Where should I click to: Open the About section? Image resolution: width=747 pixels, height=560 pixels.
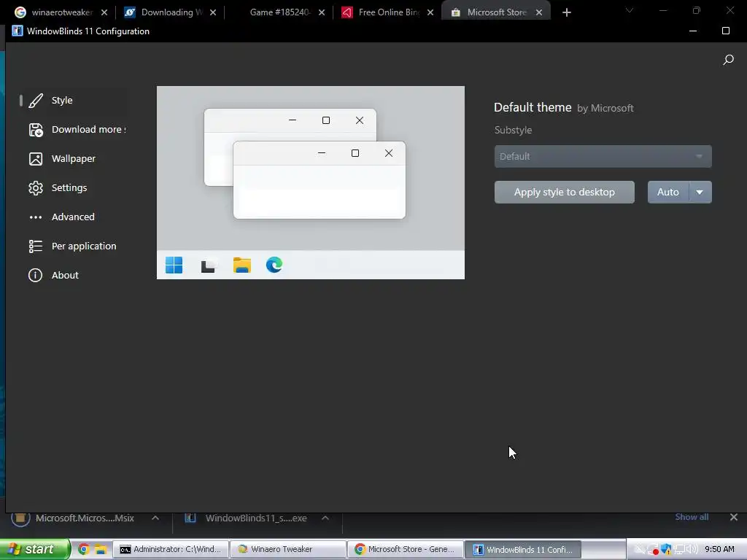[x=74, y=275]
